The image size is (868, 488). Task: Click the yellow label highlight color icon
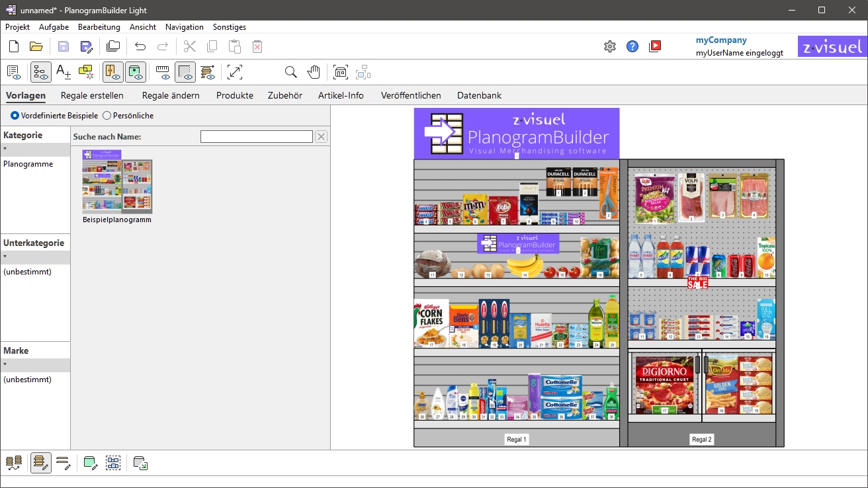pos(86,71)
